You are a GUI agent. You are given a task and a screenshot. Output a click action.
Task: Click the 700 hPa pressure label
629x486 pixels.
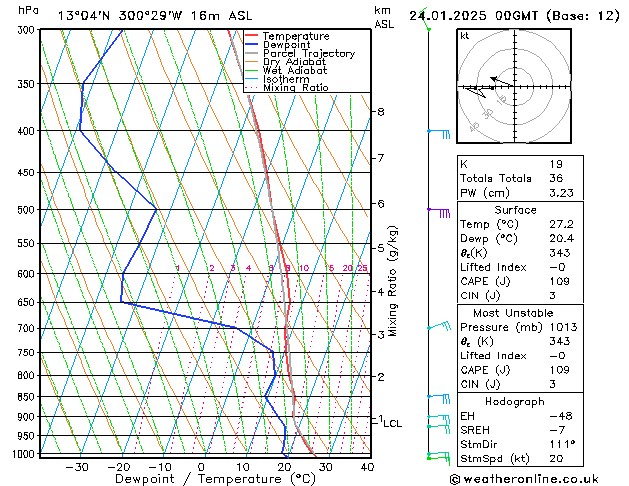pyautogui.click(x=28, y=328)
